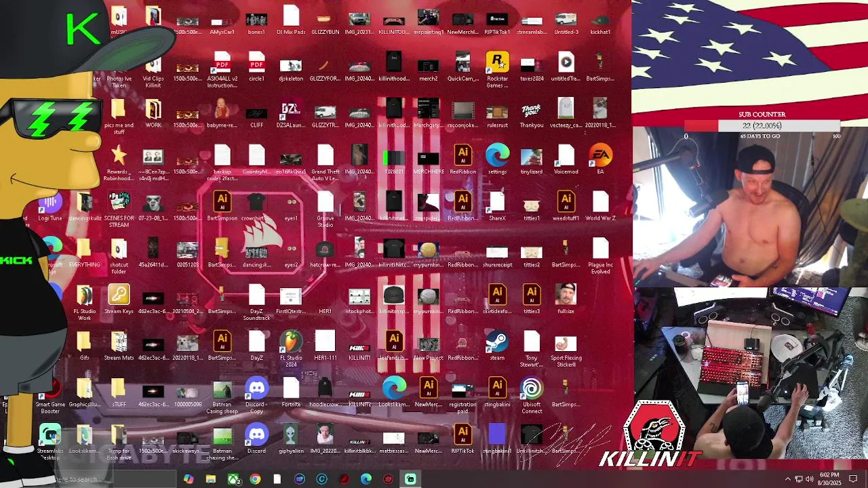Open the SCENES FOR STREAM folder icon

tap(119, 202)
